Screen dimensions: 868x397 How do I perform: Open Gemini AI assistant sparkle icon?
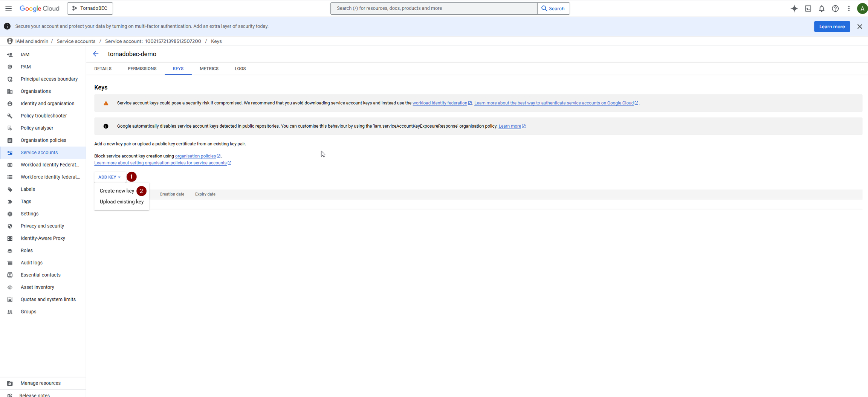pos(794,8)
